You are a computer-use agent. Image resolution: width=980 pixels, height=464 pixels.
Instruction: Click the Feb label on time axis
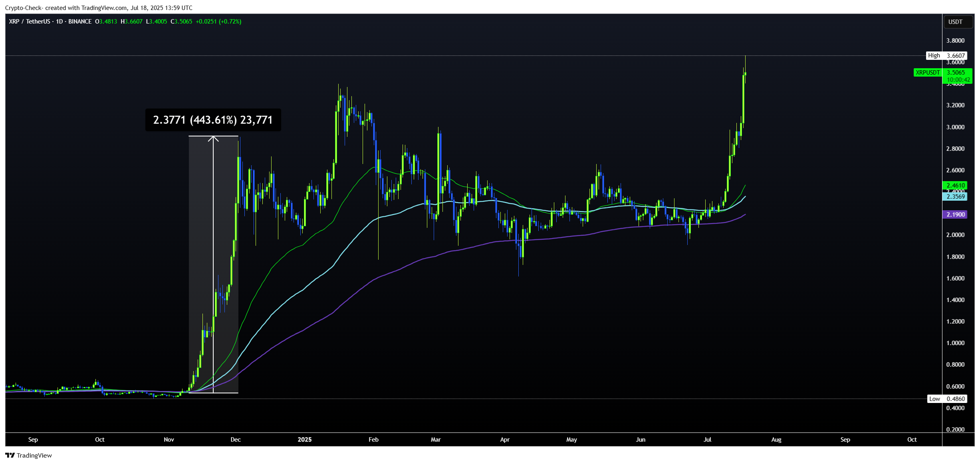pos(373,440)
